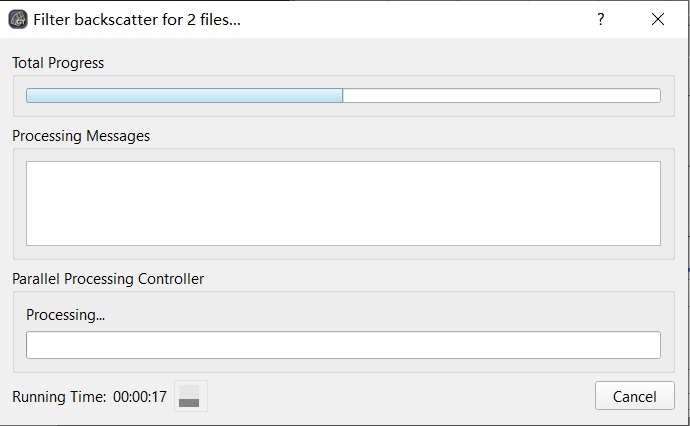Close the Filter backscatter dialog
Screen dimensions: 690x426
(658, 19)
